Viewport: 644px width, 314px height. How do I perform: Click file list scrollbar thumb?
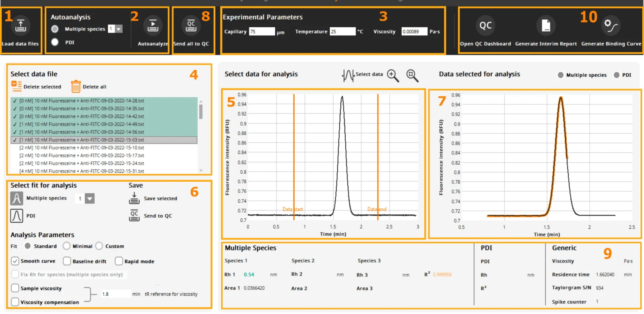click(200, 111)
